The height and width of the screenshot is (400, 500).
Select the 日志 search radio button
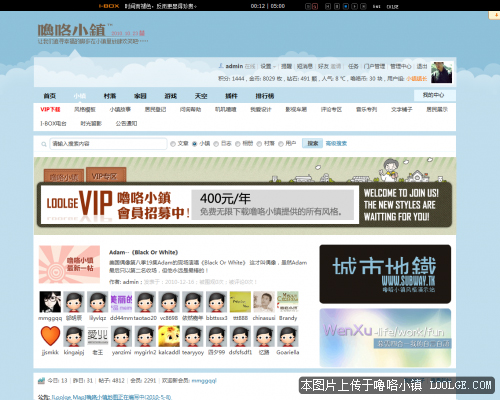[216, 144]
